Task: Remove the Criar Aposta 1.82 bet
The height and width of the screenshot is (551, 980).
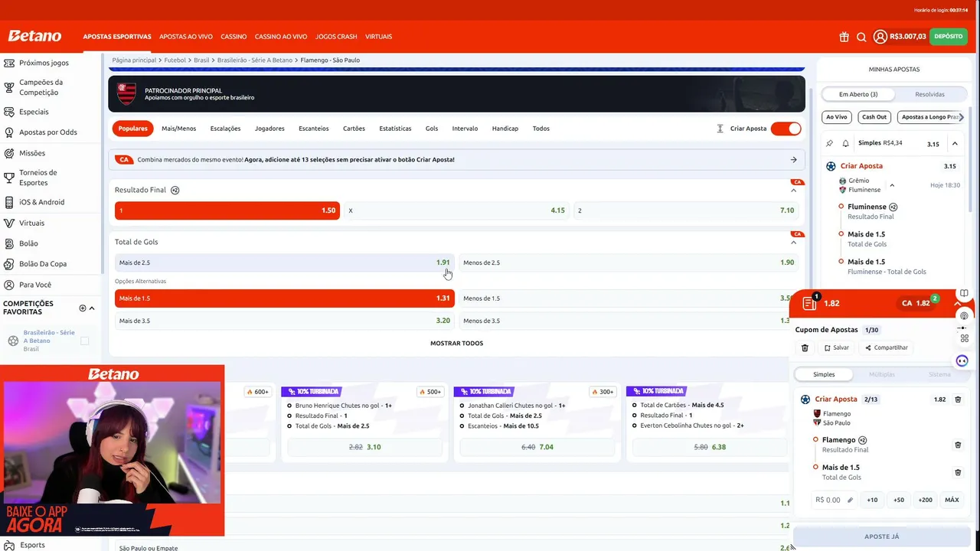Action: pos(958,399)
